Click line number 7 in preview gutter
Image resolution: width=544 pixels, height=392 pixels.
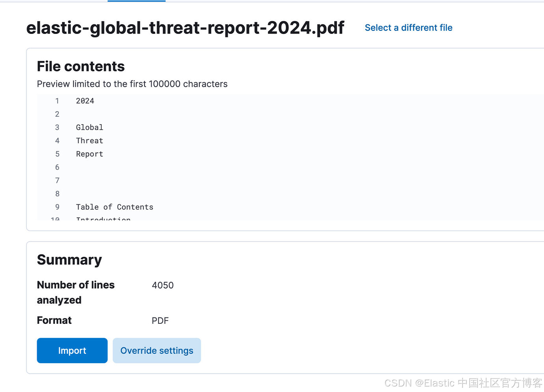click(x=57, y=181)
